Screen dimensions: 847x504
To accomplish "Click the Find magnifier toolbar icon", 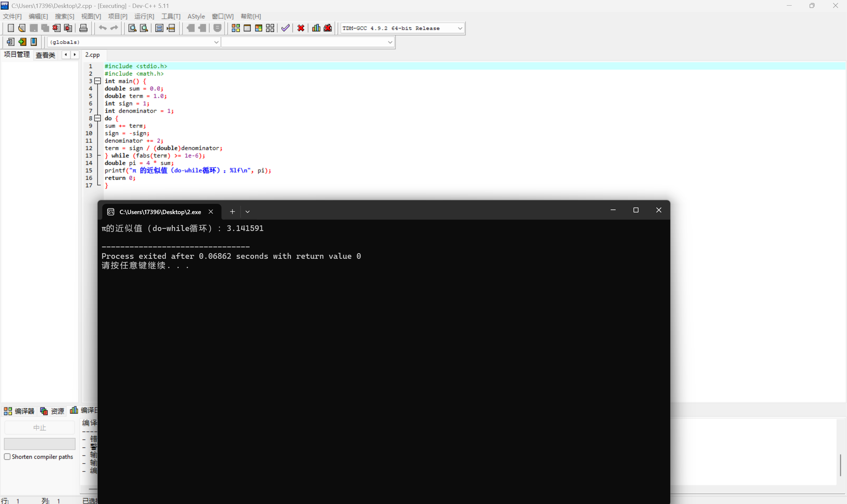I will pos(132,28).
